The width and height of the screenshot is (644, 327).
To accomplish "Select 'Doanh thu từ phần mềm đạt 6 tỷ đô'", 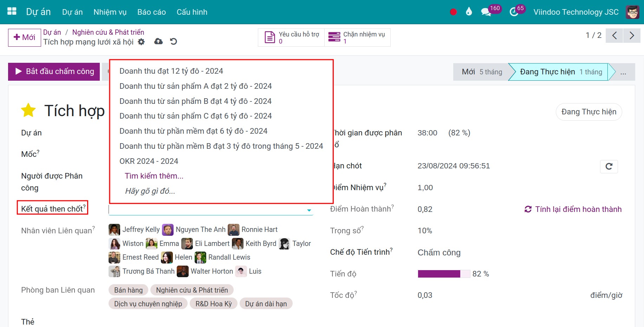I will (221, 131).
